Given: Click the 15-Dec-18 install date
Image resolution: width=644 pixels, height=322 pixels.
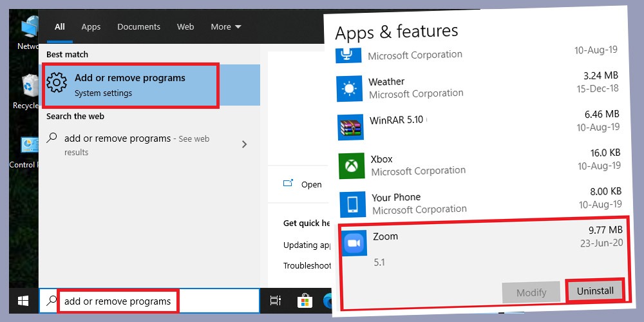Looking at the screenshot, I should click(x=597, y=88).
